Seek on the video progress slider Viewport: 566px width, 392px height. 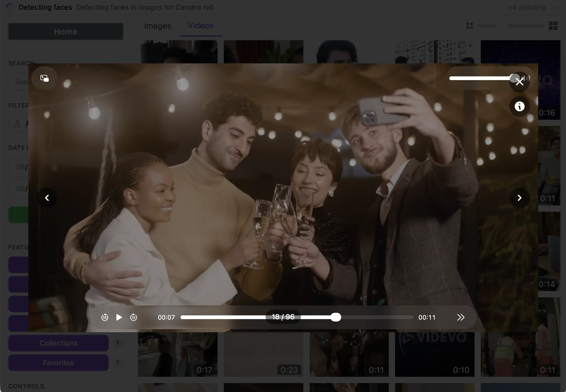[x=297, y=317]
